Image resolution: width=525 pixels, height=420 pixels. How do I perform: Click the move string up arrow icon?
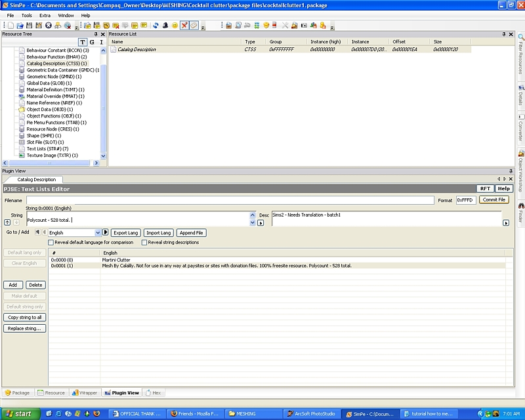coord(7,222)
